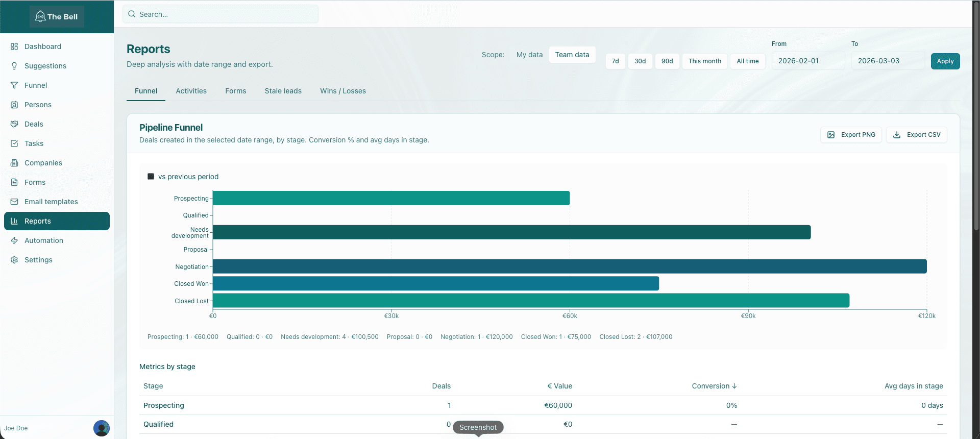Open the To date picker field
The width and height of the screenshot is (980, 439).
(888, 61)
